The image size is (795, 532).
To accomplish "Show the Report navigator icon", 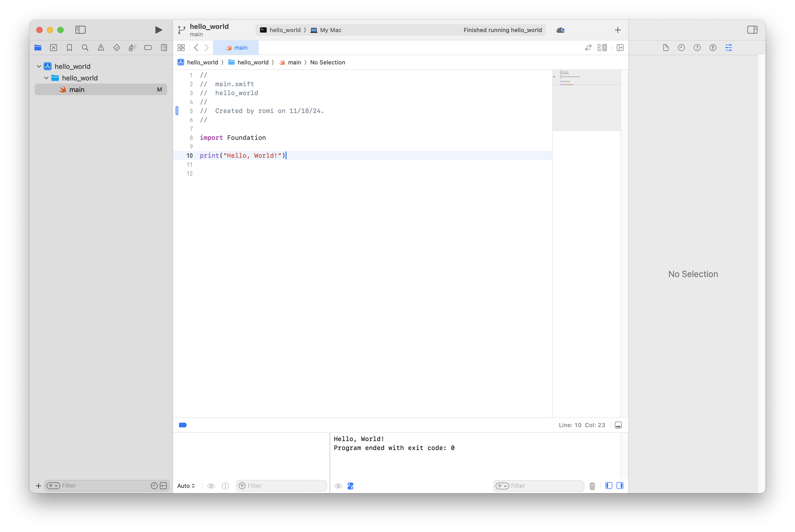I will point(164,48).
